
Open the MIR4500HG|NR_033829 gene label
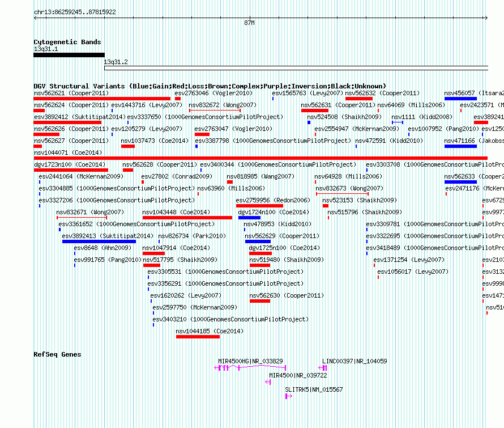pos(250,361)
